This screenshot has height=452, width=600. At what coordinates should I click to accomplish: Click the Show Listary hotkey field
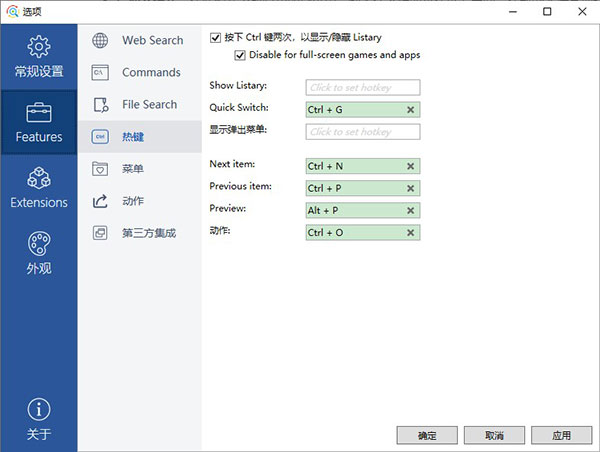tap(363, 88)
